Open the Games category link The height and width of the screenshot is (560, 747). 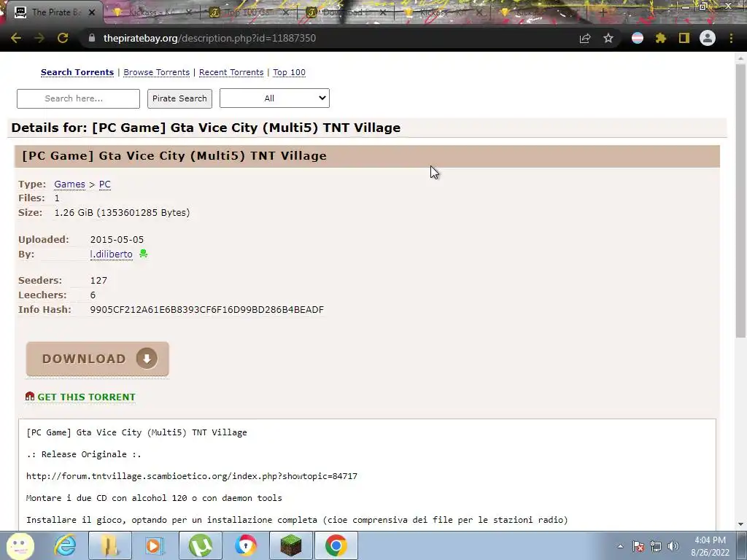(69, 184)
